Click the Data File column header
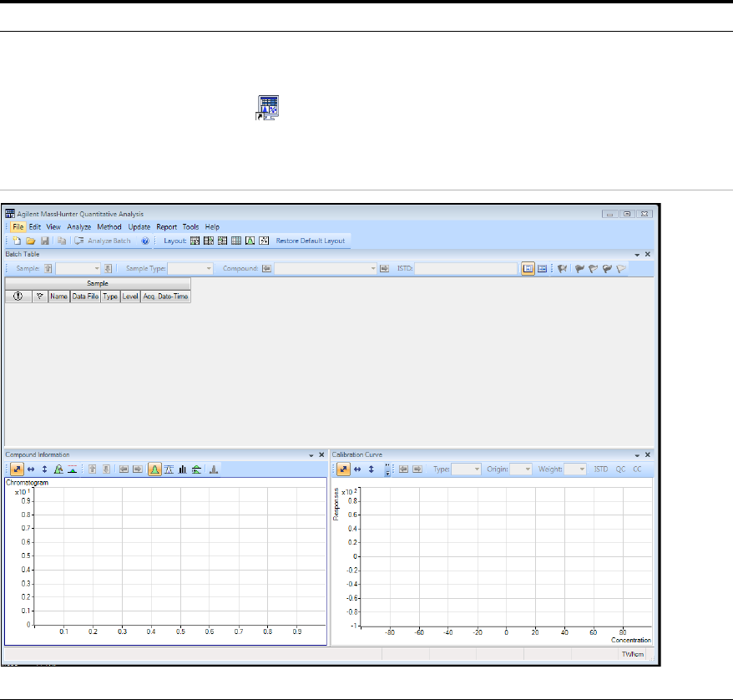Screen dimensions: 733x700 [x=85, y=297]
